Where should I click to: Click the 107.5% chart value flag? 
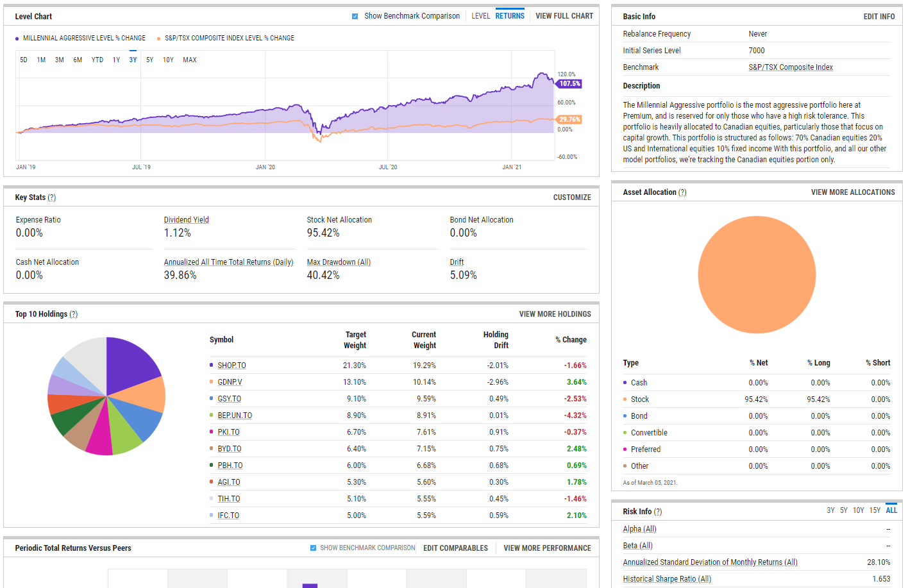tap(569, 84)
